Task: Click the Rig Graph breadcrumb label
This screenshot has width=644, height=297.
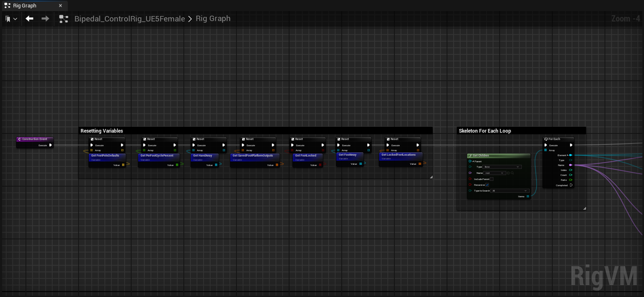Action: (x=213, y=19)
